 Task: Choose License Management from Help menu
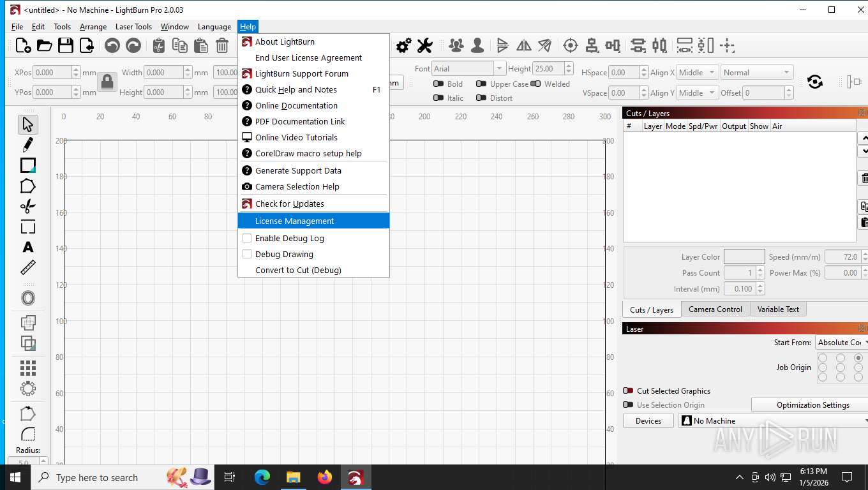click(x=313, y=221)
